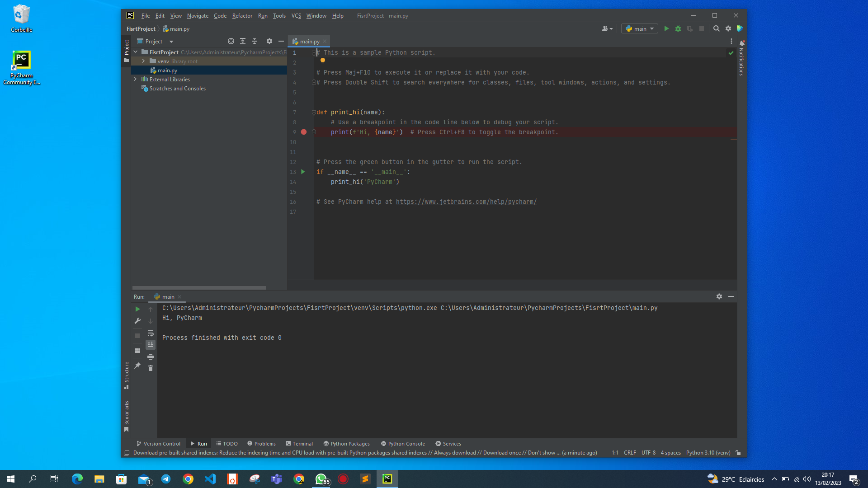Open Python 3.10 (venv) interpreter selector
This screenshot has width=868, height=488.
point(708,453)
